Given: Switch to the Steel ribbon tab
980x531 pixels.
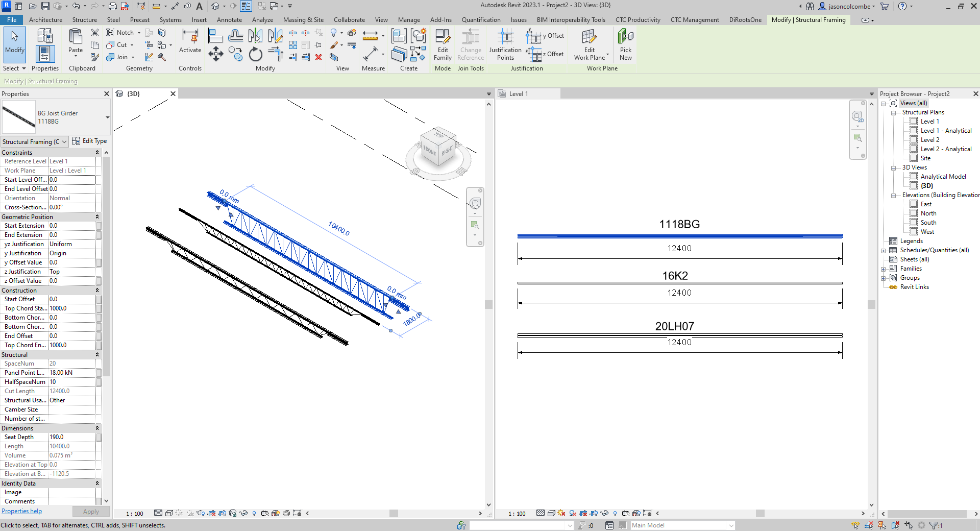Looking at the screenshot, I should click(x=113, y=20).
